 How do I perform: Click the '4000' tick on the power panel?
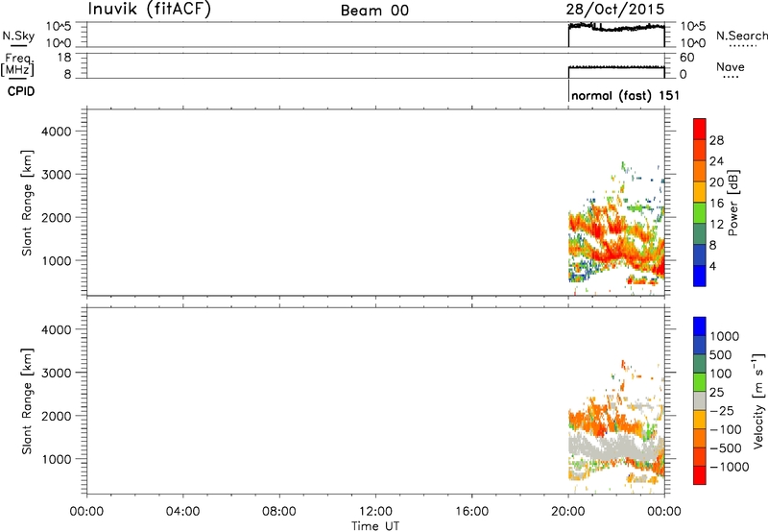pos(57,132)
